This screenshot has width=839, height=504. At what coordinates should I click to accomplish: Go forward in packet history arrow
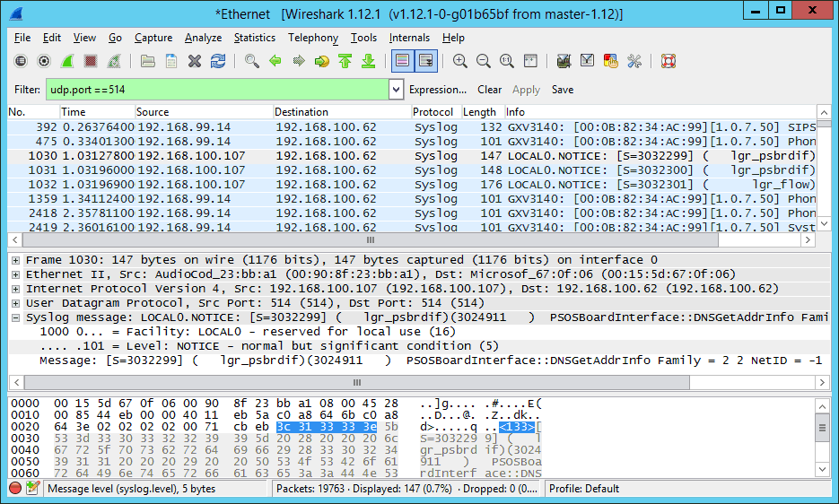pyautogui.click(x=299, y=61)
